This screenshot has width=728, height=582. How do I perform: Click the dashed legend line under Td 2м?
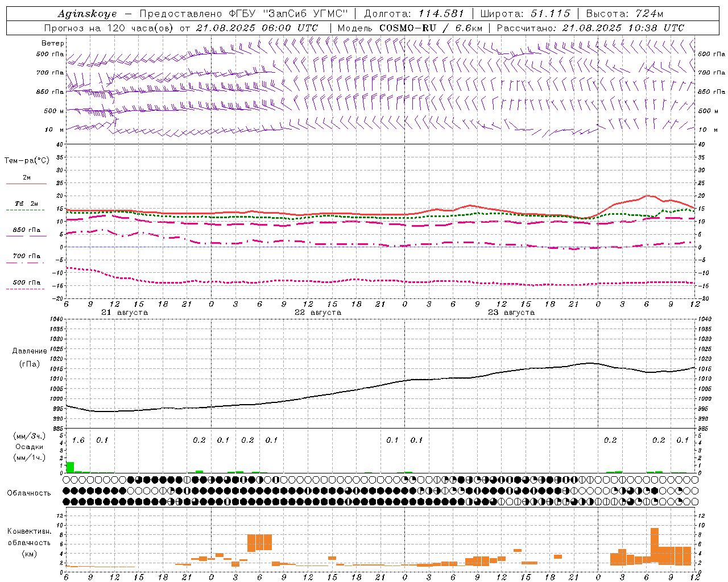pyautogui.click(x=26, y=210)
